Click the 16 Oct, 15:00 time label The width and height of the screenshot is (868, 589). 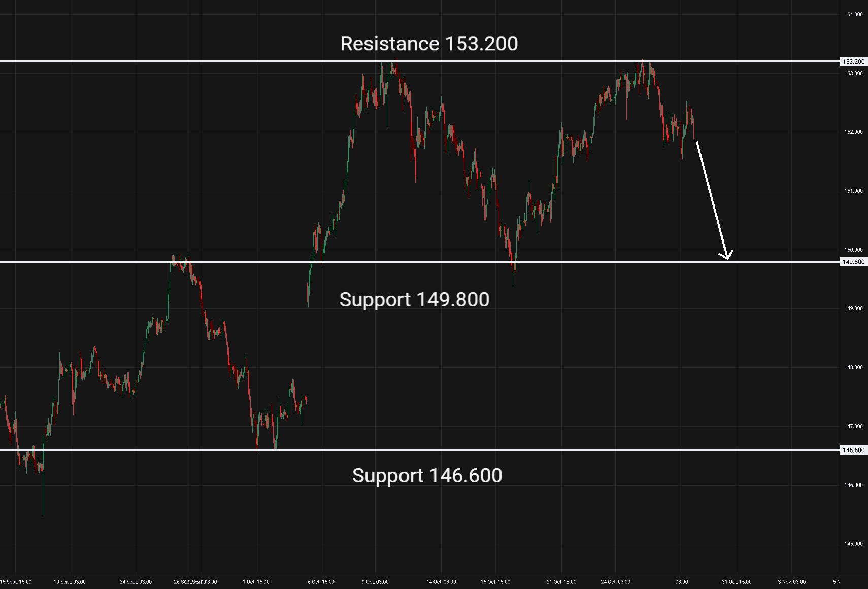(495, 582)
